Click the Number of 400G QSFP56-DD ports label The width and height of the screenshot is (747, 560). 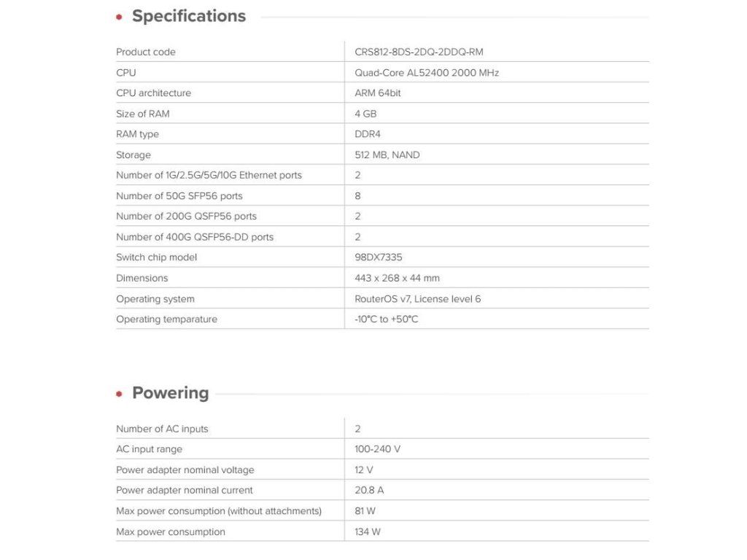click(195, 237)
